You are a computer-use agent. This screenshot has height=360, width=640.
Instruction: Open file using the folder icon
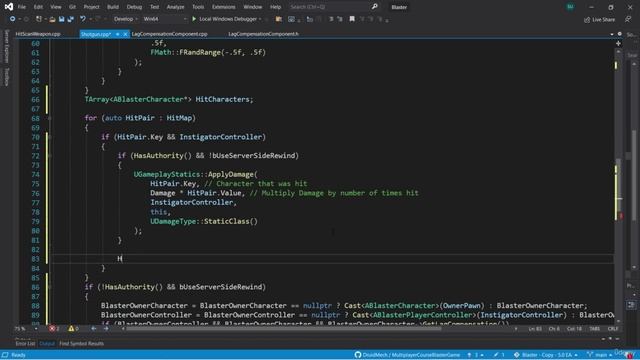click(52, 19)
